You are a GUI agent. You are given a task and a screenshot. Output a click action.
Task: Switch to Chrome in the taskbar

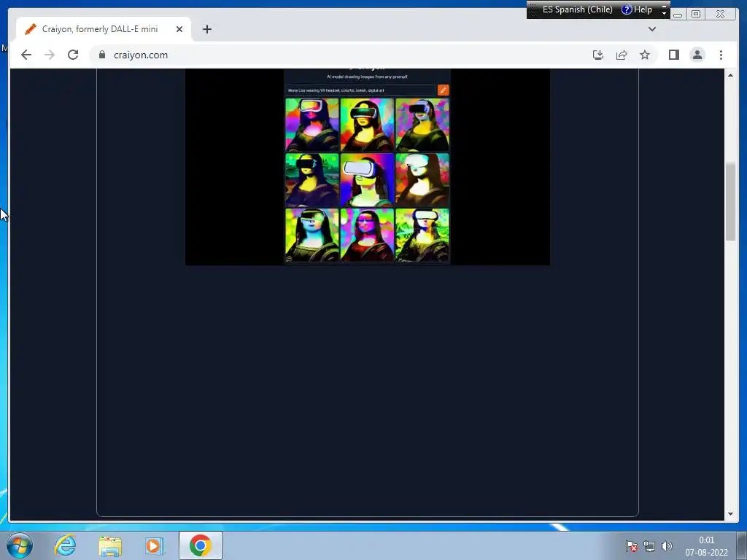201,545
